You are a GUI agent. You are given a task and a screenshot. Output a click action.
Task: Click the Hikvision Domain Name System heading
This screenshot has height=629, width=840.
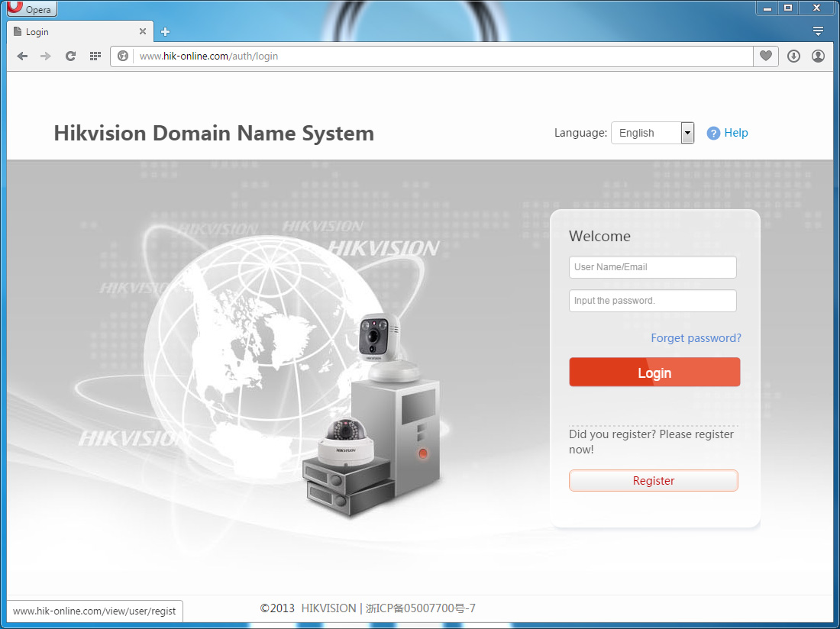[214, 134]
